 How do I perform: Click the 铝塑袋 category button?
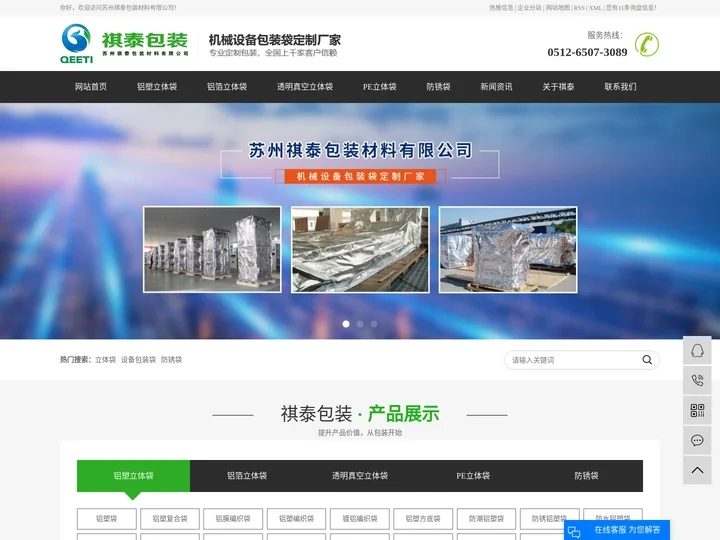pos(107,518)
